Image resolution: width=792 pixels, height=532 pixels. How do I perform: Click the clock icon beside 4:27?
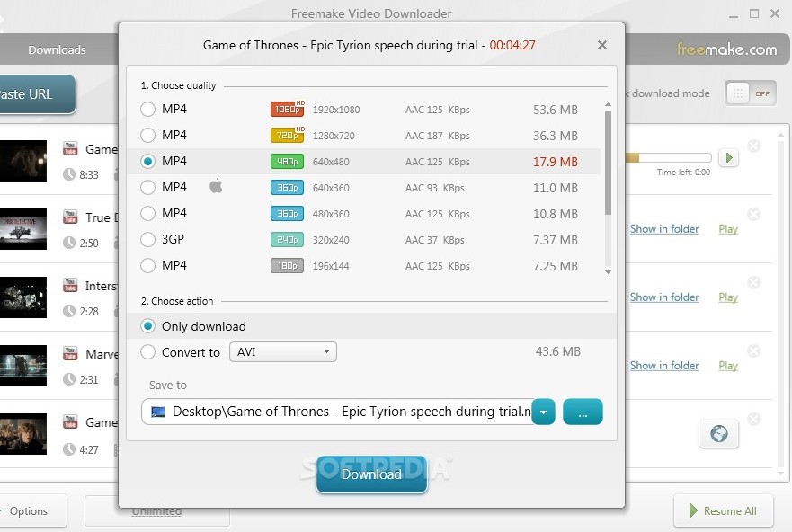[x=69, y=449]
